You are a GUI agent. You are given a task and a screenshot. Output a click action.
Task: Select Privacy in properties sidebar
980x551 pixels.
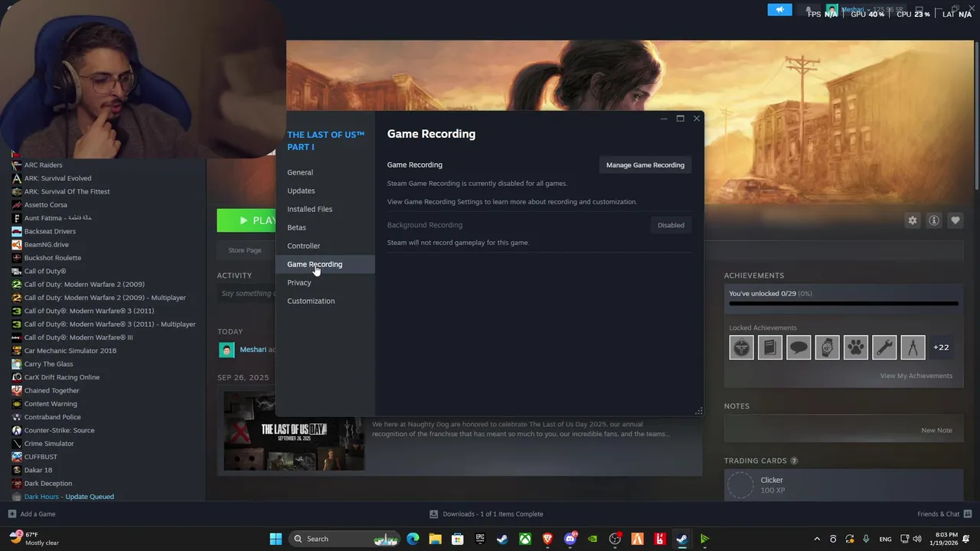tap(299, 282)
